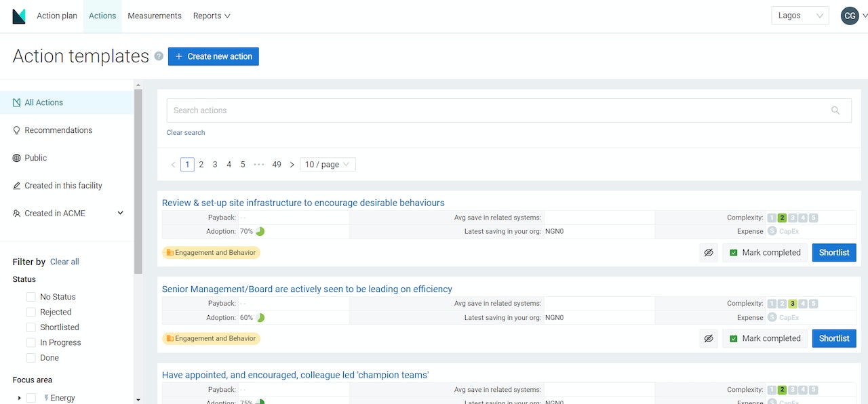Click the Public globe icon
Image resolution: width=868 pixels, height=404 pixels.
17,158
